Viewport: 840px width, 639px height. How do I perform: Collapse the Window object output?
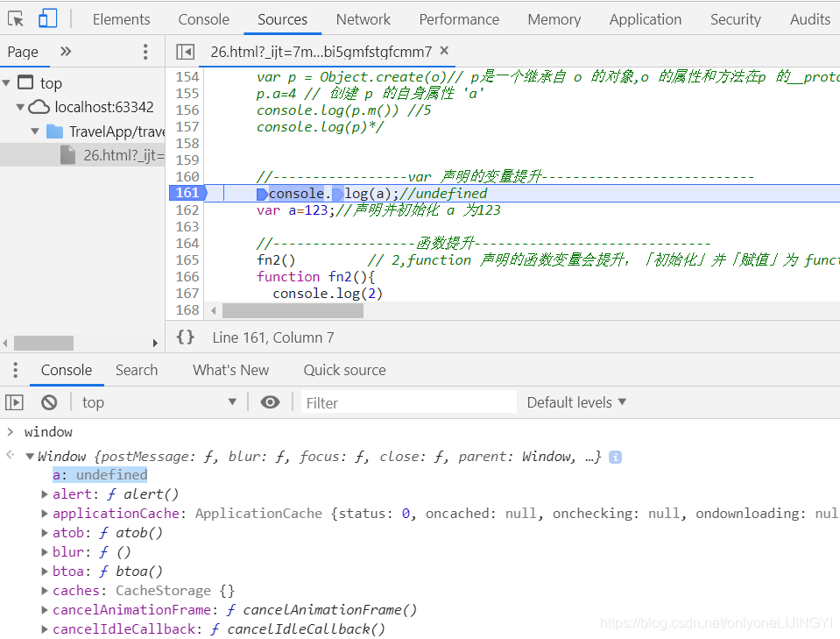pos(30,457)
